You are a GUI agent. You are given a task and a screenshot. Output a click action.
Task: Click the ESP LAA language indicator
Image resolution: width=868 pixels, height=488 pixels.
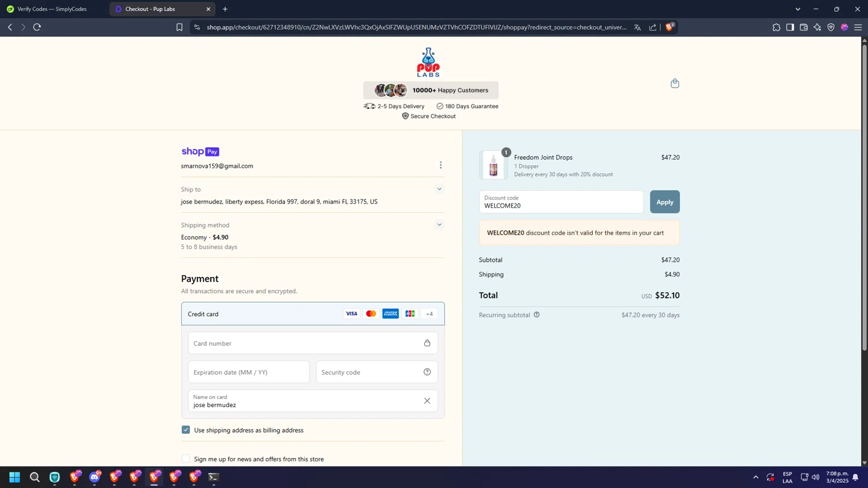[x=788, y=477]
